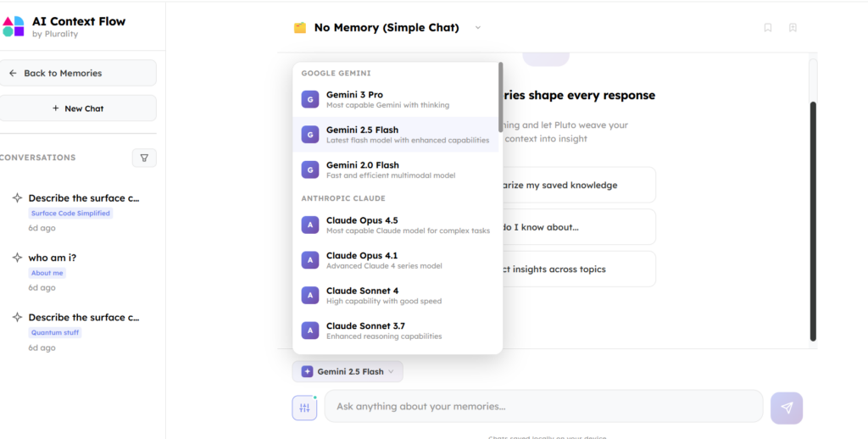Click the Gemini 3 Pro model icon
The height and width of the screenshot is (439, 868).
[309, 99]
